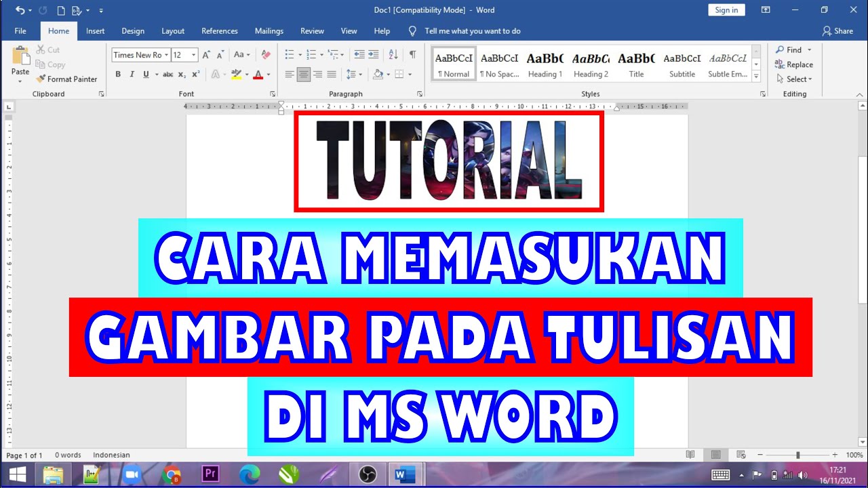The image size is (868, 488).
Task: Click the Undo arrow
Action: [x=20, y=10]
